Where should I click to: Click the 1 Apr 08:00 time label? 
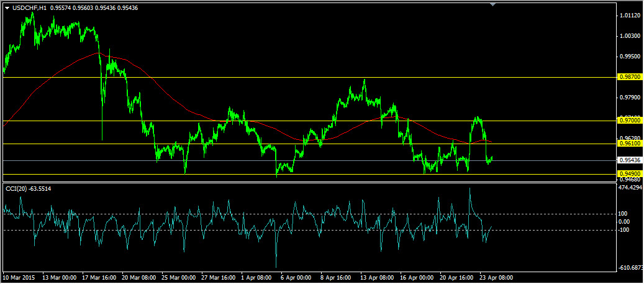[258, 277]
